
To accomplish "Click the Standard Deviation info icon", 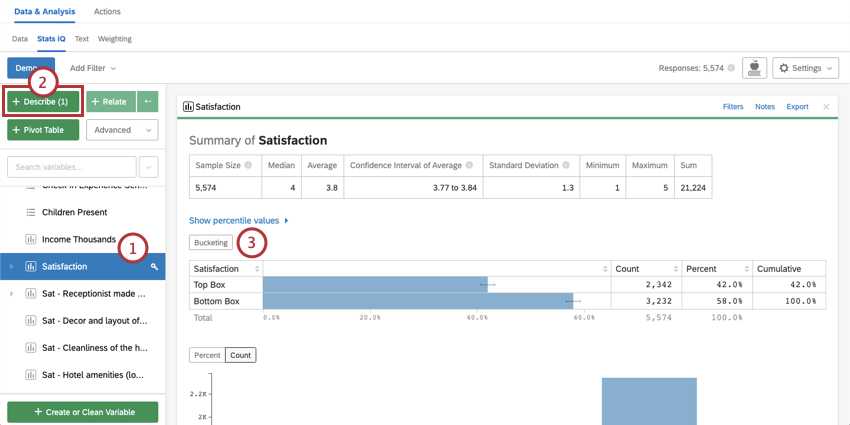I will click(x=565, y=165).
